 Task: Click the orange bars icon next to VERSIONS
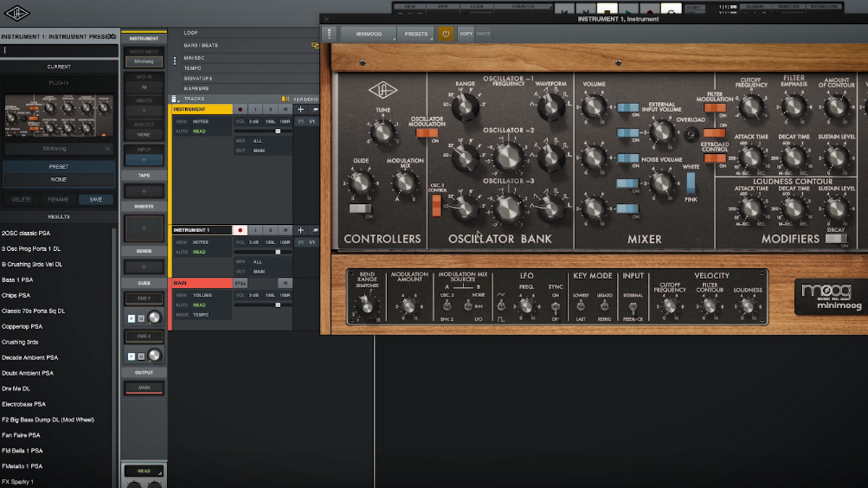pos(286,98)
